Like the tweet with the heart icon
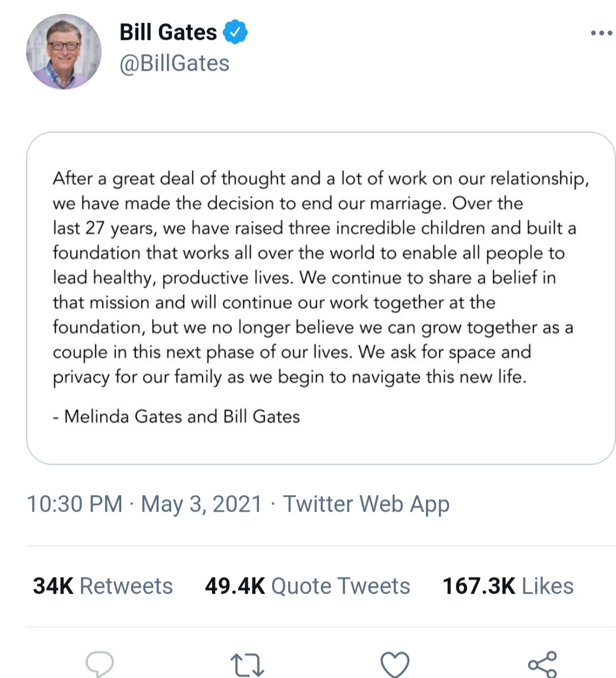The height and width of the screenshot is (678, 616). point(394,661)
